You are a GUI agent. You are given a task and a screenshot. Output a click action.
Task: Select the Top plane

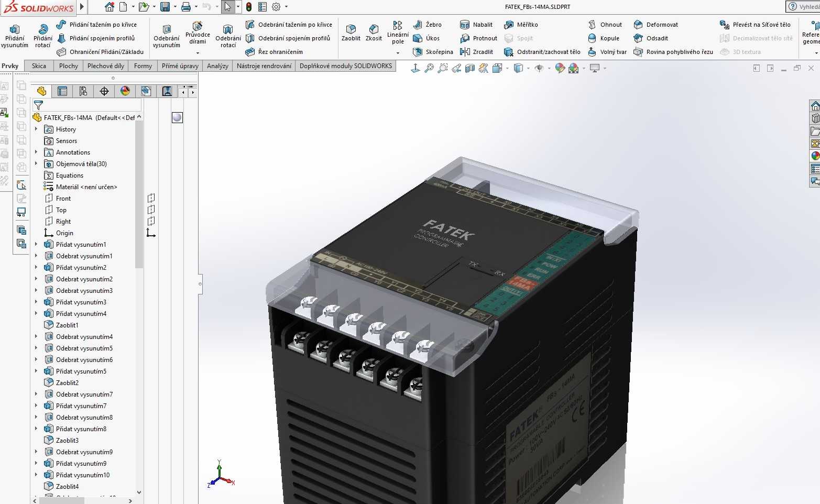click(x=61, y=210)
